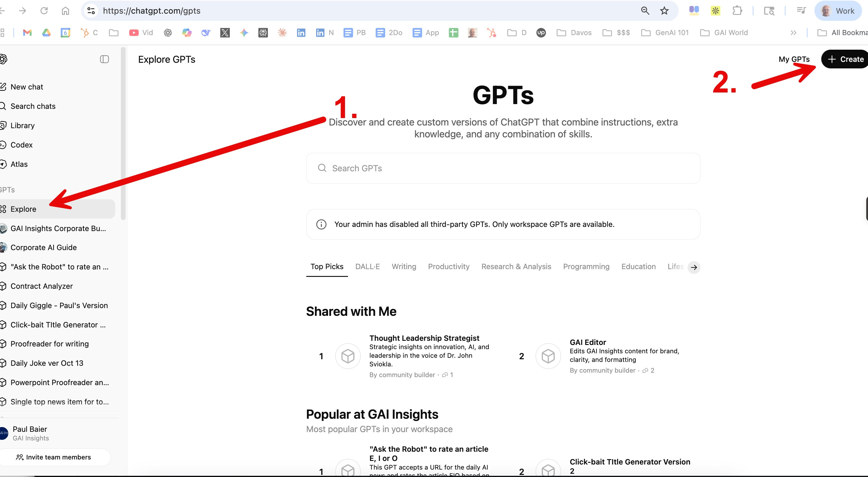The image size is (868, 477).
Task: Bookmark this page with star icon
Action: pyautogui.click(x=664, y=11)
